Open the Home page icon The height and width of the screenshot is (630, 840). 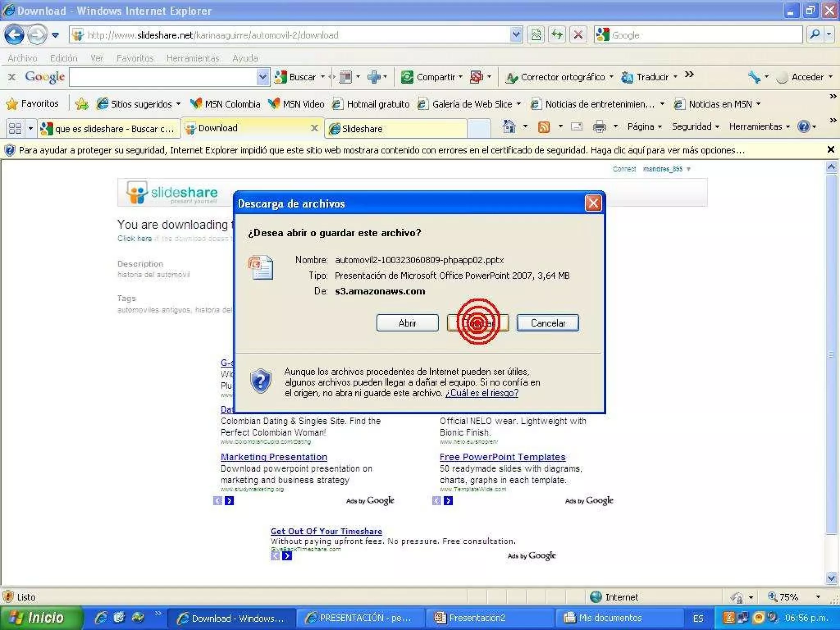(509, 127)
